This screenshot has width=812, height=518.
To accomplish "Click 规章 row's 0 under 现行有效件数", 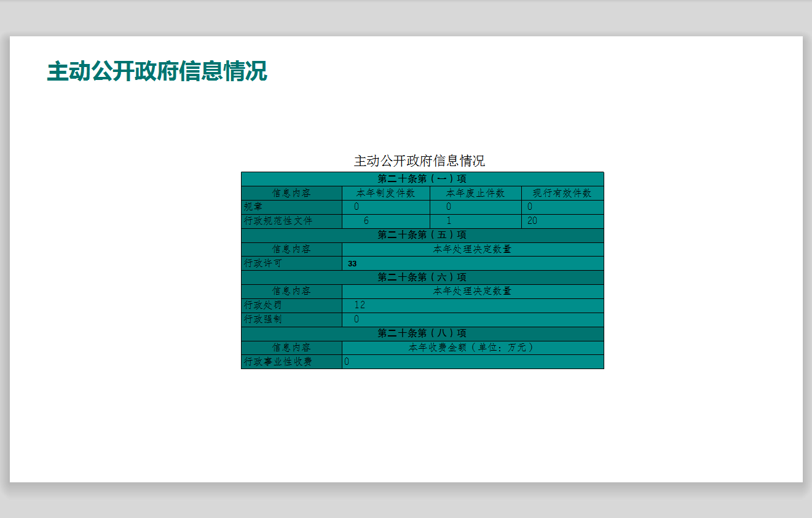I will pos(530,207).
